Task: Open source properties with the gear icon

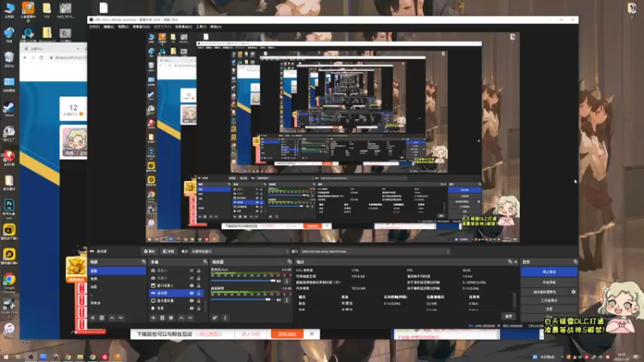Action: 171,318
